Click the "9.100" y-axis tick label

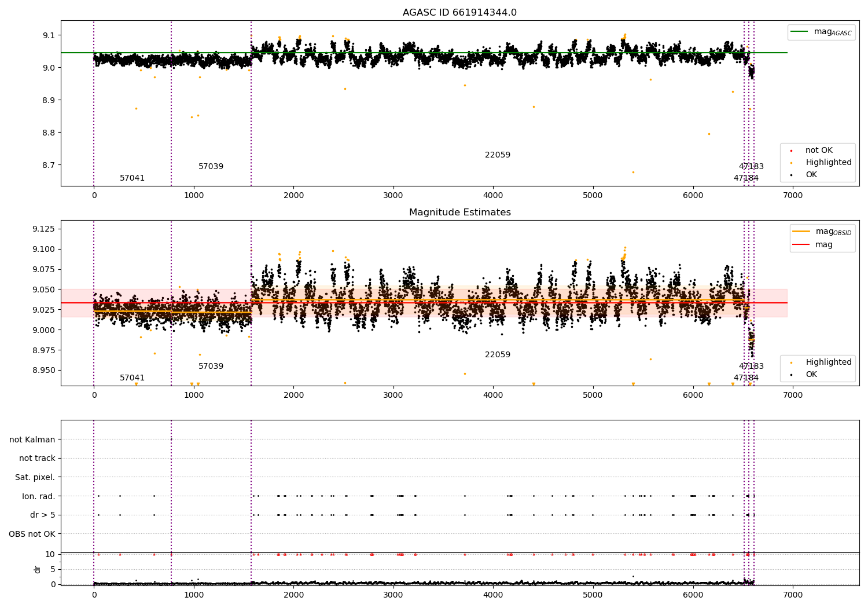pos(44,249)
